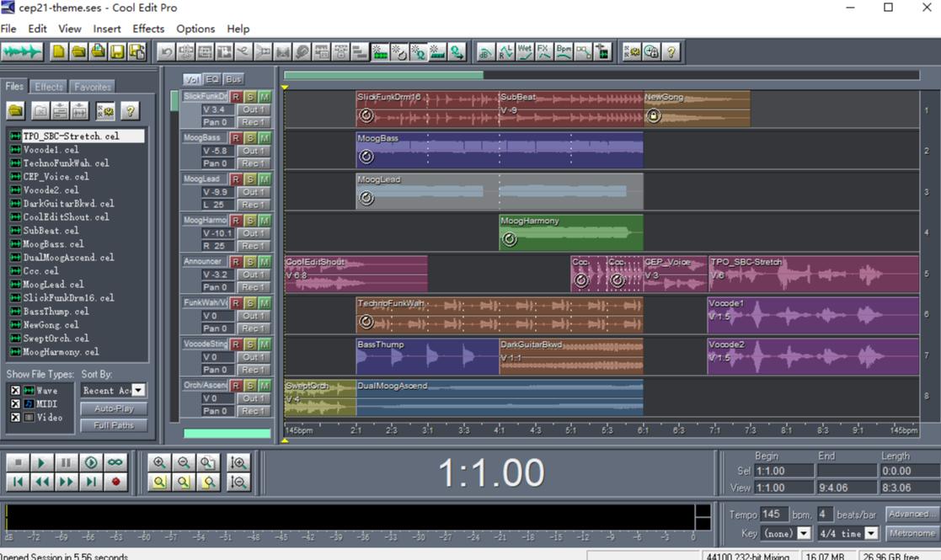This screenshot has width=941, height=560.
Task: Click the Save Session disk icon
Action: pyautogui.click(x=117, y=52)
